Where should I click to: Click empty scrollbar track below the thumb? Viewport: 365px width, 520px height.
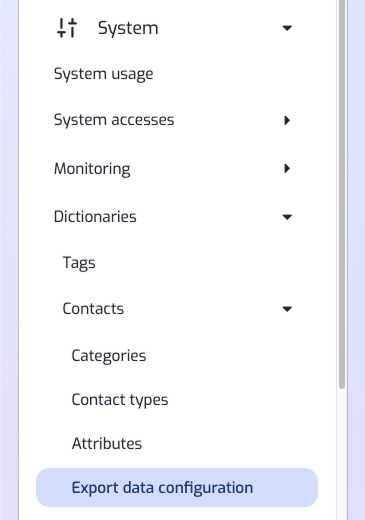(x=342, y=453)
